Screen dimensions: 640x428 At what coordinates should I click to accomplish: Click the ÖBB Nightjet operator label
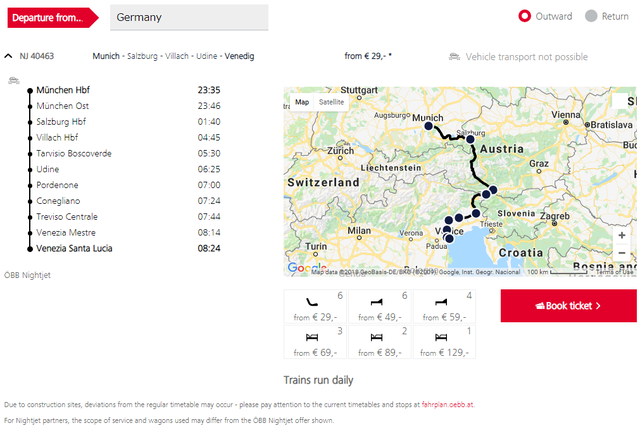click(x=27, y=275)
